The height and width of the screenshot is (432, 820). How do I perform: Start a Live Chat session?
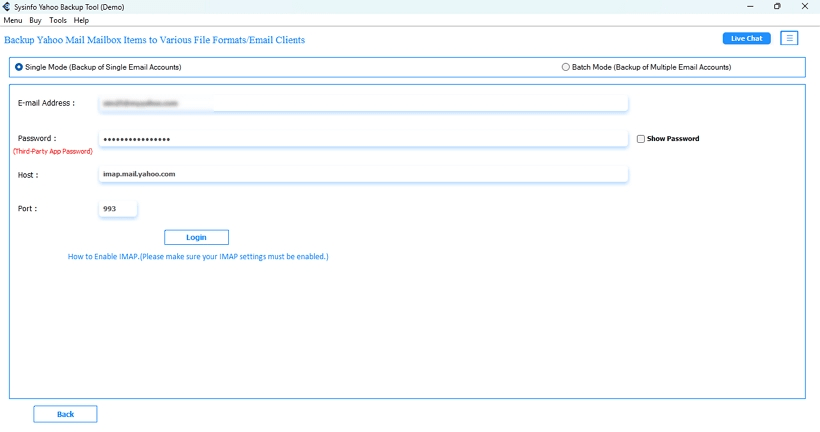click(746, 38)
